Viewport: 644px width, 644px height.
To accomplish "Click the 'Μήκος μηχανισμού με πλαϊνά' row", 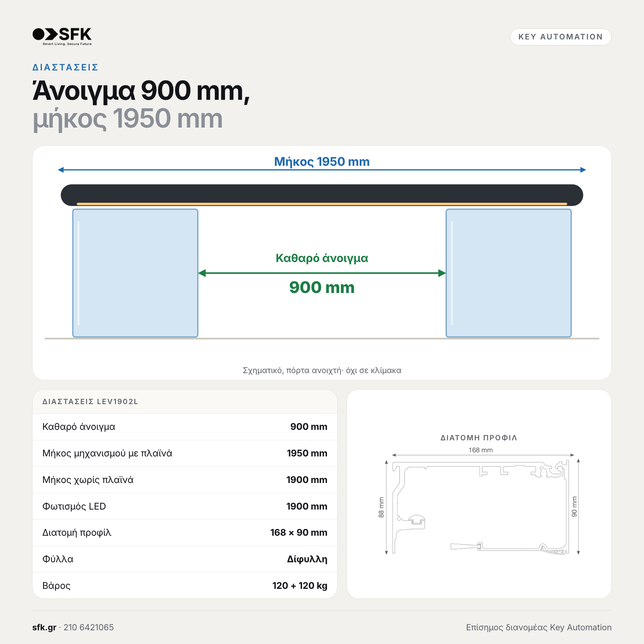I will (x=185, y=453).
